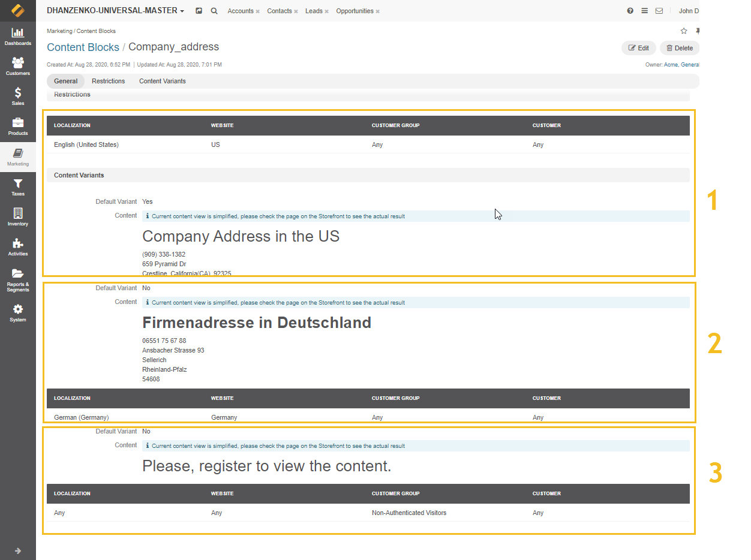Click the Acme, General owner link
Image resolution: width=751 pixels, height=560 pixels.
(x=681, y=65)
